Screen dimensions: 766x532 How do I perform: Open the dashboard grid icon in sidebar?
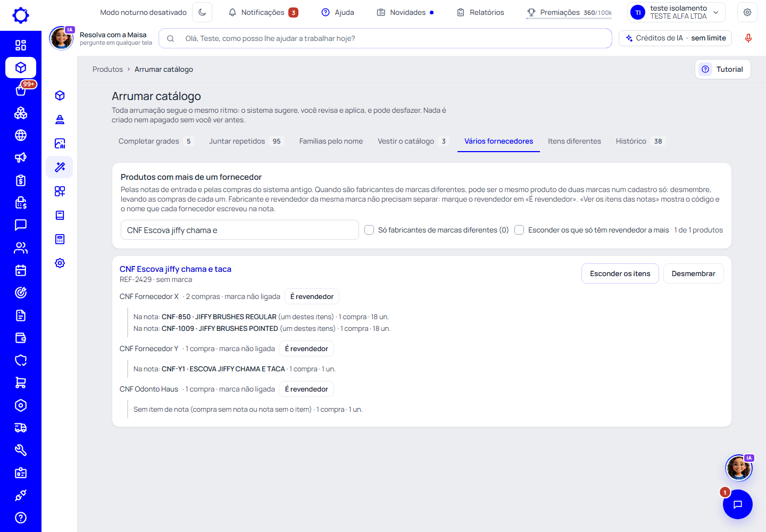pos(21,45)
